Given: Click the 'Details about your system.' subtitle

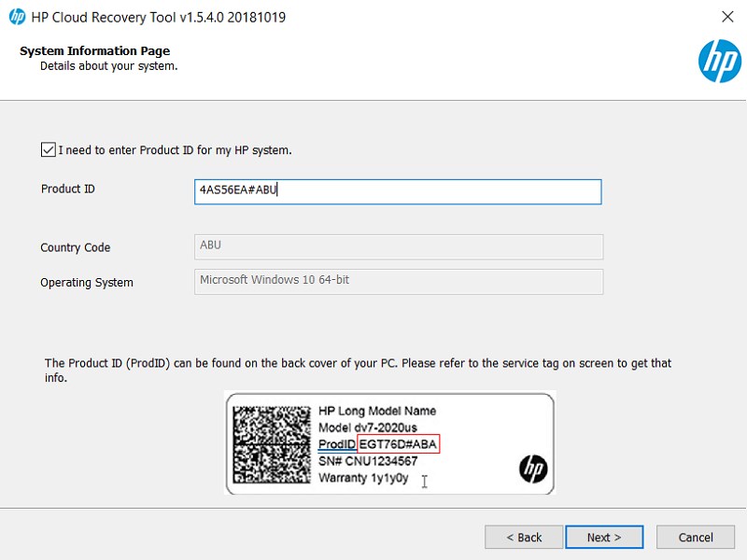Looking at the screenshot, I should (108, 66).
